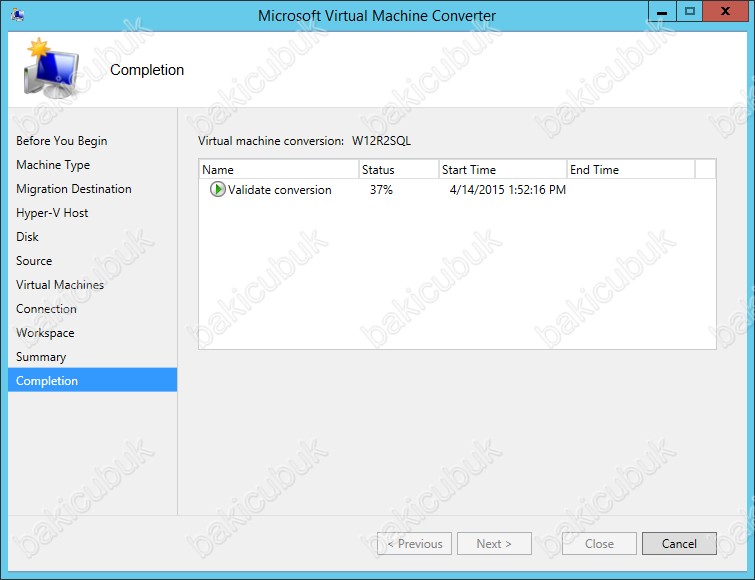
Task: Click the green play icon beside Validate conversion
Action: (x=218, y=189)
